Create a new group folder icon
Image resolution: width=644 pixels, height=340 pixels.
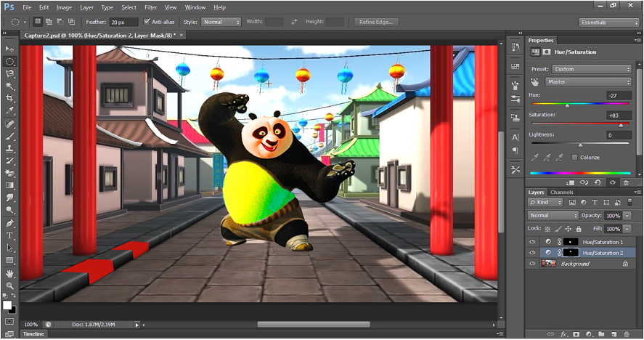(601, 334)
